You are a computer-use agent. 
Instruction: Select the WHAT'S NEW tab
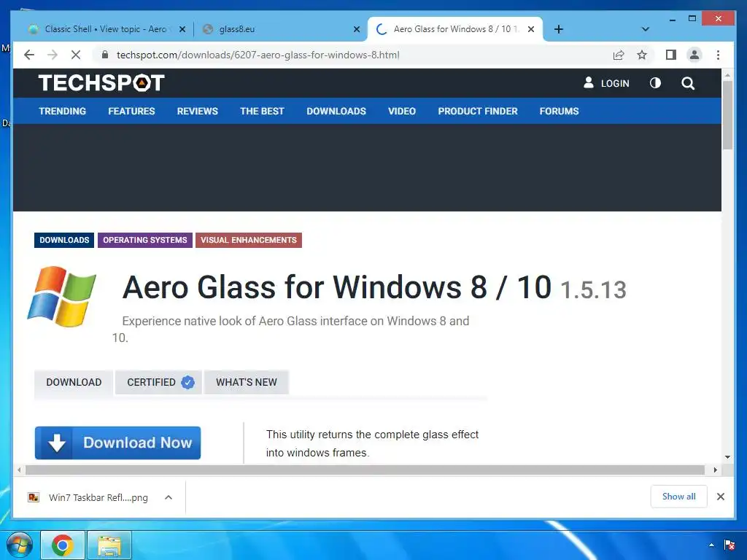click(x=247, y=382)
